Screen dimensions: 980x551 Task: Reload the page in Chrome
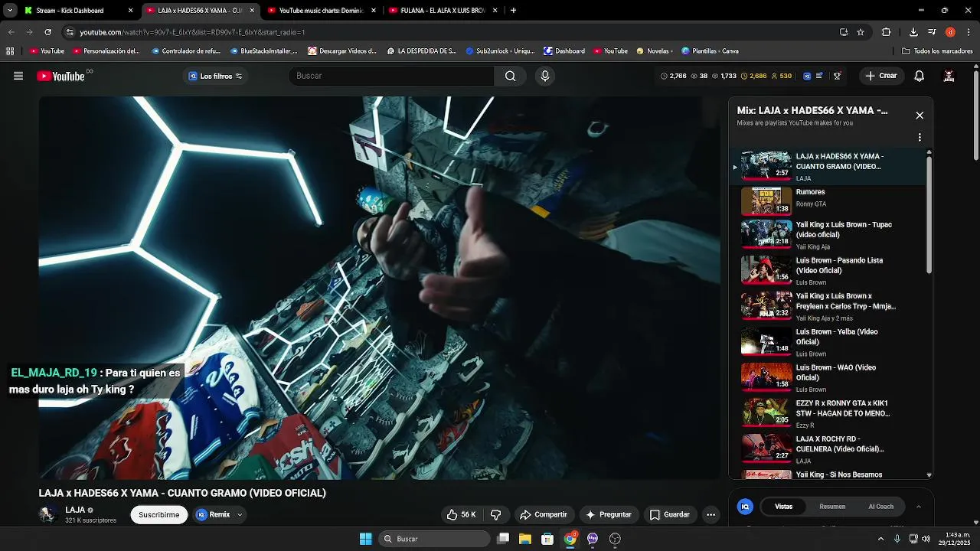[47, 32]
